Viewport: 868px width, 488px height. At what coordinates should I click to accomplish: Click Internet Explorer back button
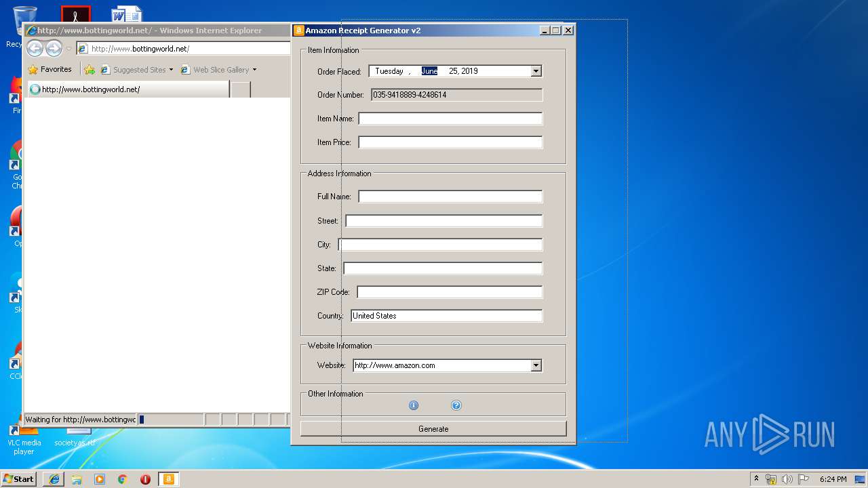pyautogui.click(x=35, y=48)
